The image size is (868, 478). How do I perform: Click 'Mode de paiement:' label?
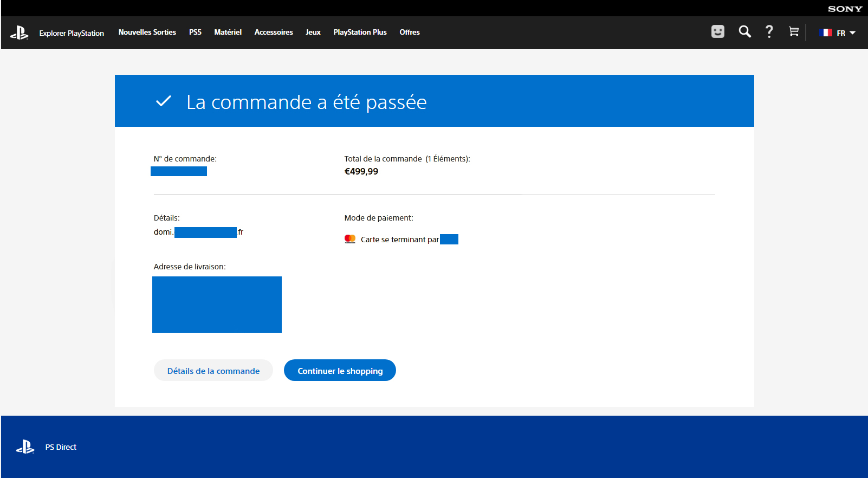point(379,218)
